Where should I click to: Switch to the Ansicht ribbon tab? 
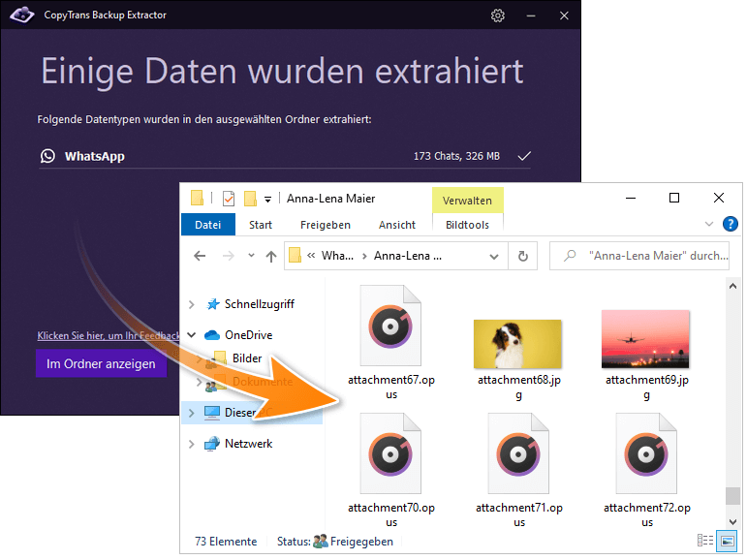[x=397, y=225]
